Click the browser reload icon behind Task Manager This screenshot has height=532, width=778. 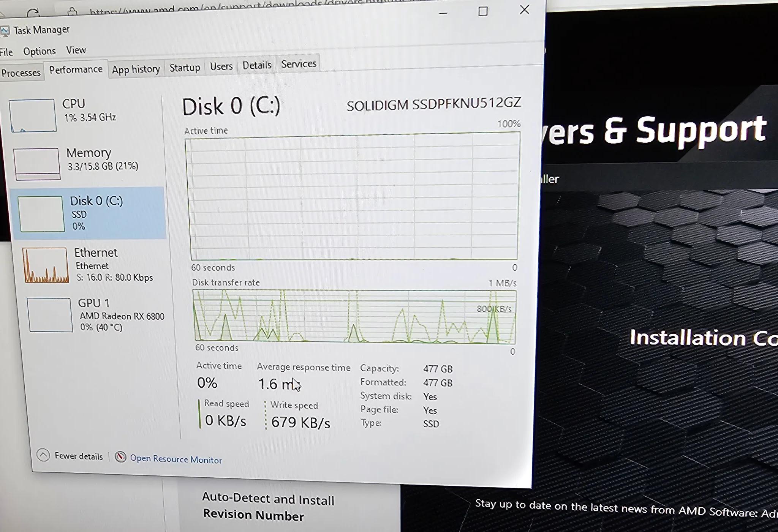tap(33, 14)
